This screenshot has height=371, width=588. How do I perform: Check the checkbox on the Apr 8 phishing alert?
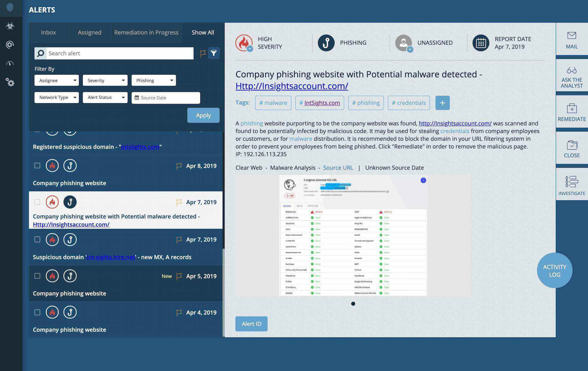coord(37,166)
